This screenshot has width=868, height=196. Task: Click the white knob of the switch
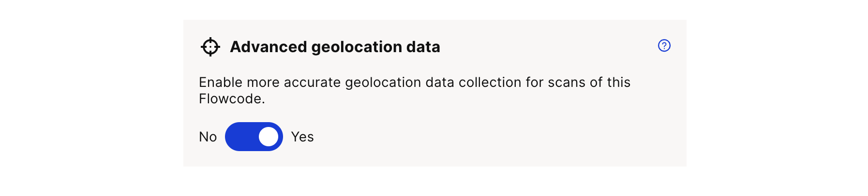269,137
